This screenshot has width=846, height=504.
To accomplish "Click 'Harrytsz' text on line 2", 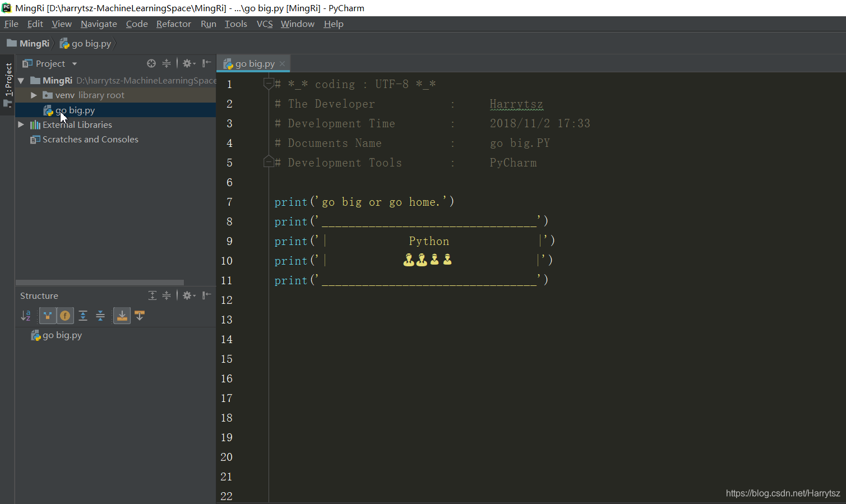I will (x=516, y=104).
